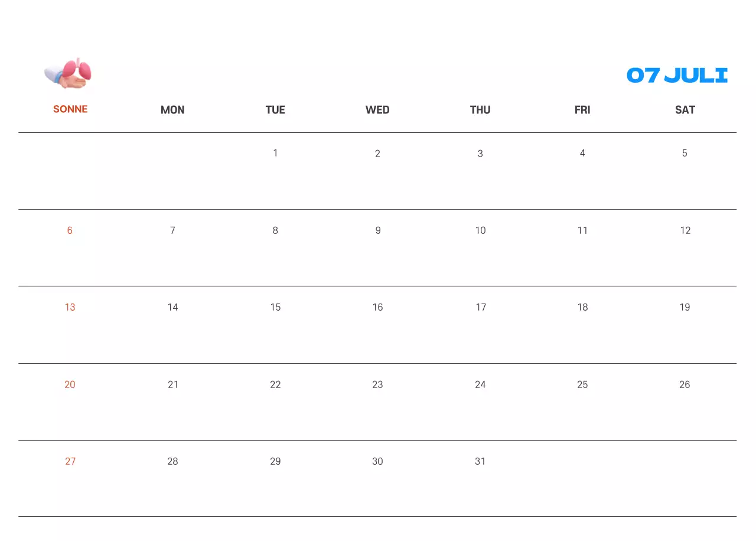Choose date 16 on Wednesday
This screenshot has width=756, height=541.
point(377,307)
